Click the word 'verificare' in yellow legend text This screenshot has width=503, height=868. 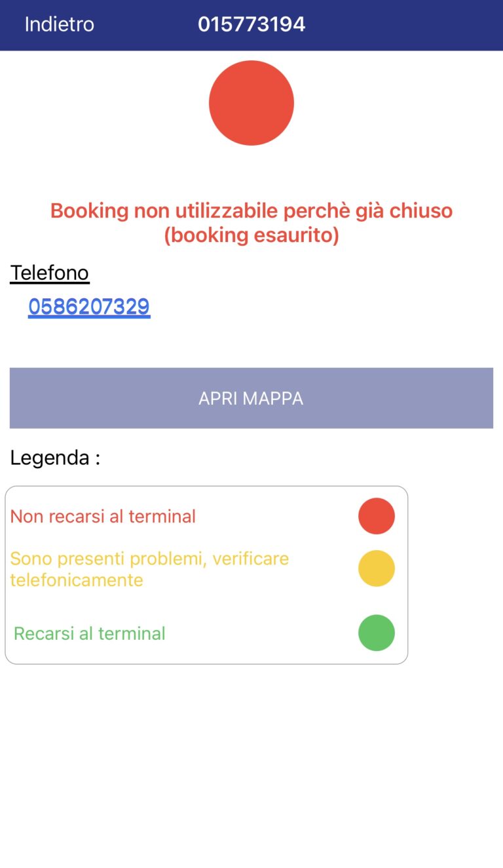pyautogui.click(x=248, y=559)
